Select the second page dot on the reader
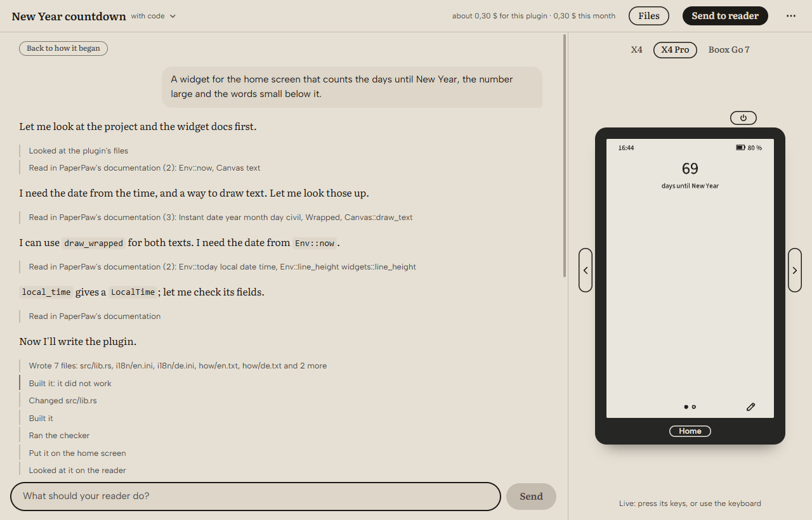This screenshot has height=520, width=812. point(694,407)
